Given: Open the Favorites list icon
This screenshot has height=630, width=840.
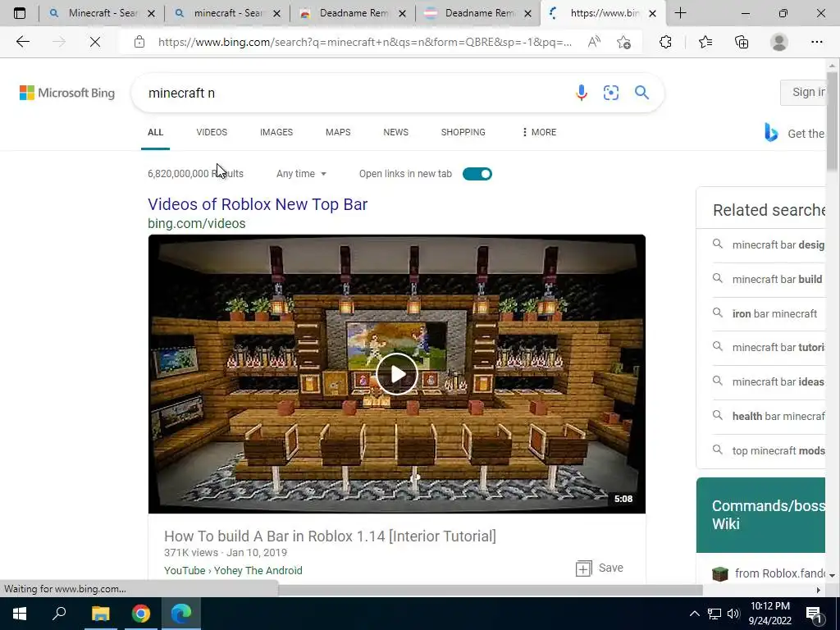Looking at the screenshot, I should point(705,42).
